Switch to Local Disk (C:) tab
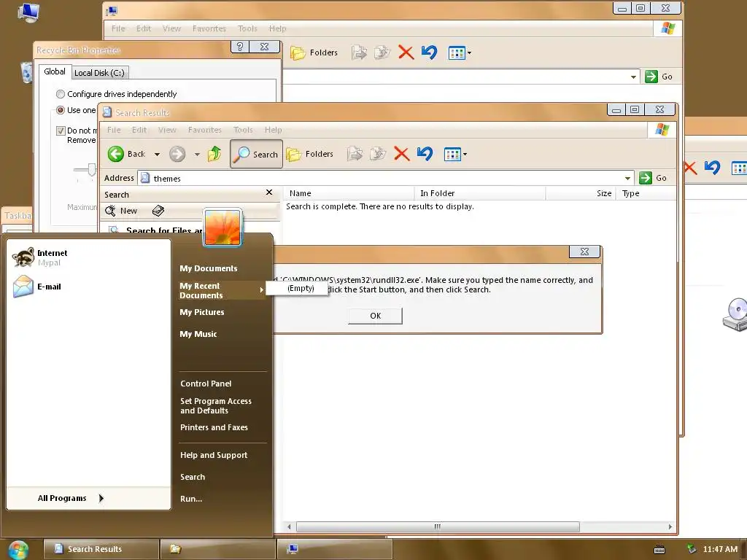 [99, 72]
